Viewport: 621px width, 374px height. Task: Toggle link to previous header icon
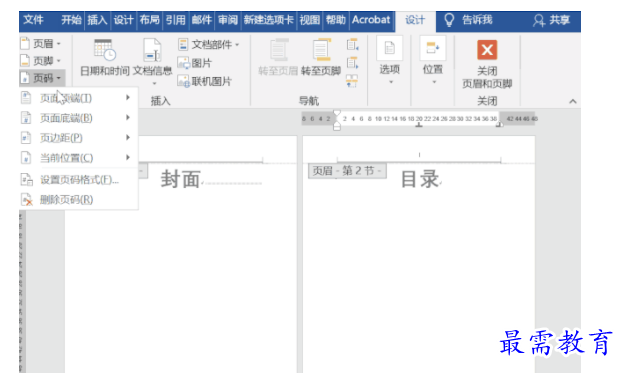pyautogui.click(x=352, y=81)
